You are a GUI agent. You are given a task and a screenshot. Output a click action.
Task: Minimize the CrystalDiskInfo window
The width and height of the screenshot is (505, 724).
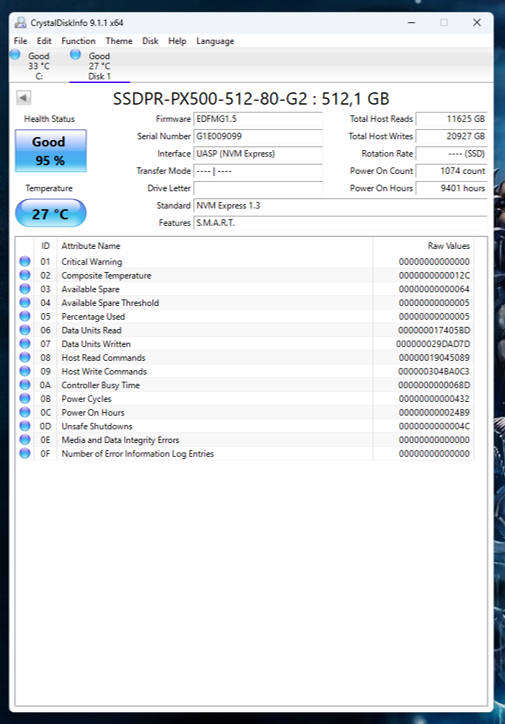click(x=411, y=22)
